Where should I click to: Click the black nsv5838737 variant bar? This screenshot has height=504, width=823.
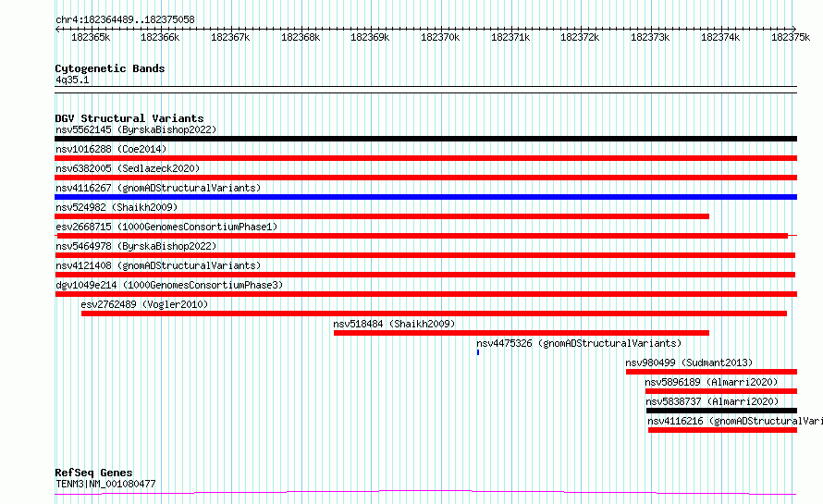[721, 411]
